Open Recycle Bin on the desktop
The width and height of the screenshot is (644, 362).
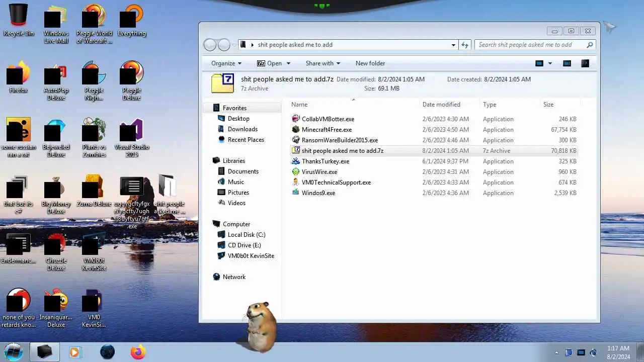coord(19,20)
